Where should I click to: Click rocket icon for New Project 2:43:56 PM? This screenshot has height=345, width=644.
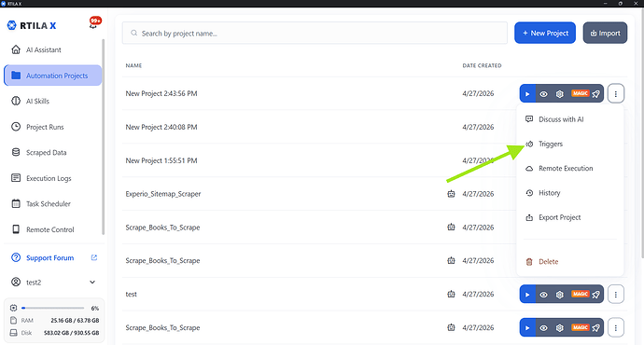click(596, 94)
